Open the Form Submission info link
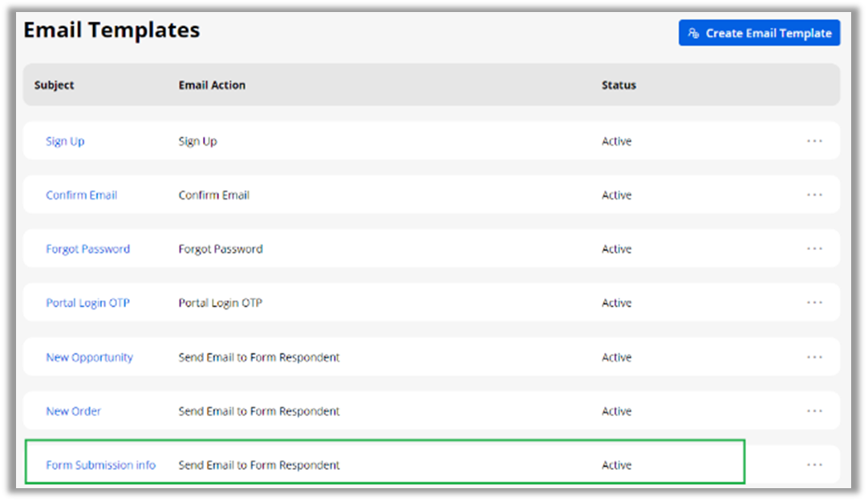 coord(100,465)
